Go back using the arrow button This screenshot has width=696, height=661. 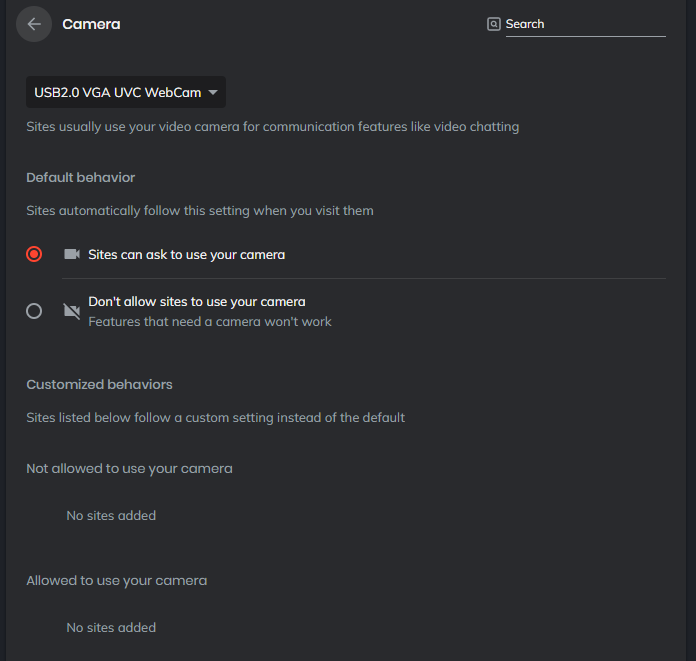pyautogui.click(x=34, y=24)
